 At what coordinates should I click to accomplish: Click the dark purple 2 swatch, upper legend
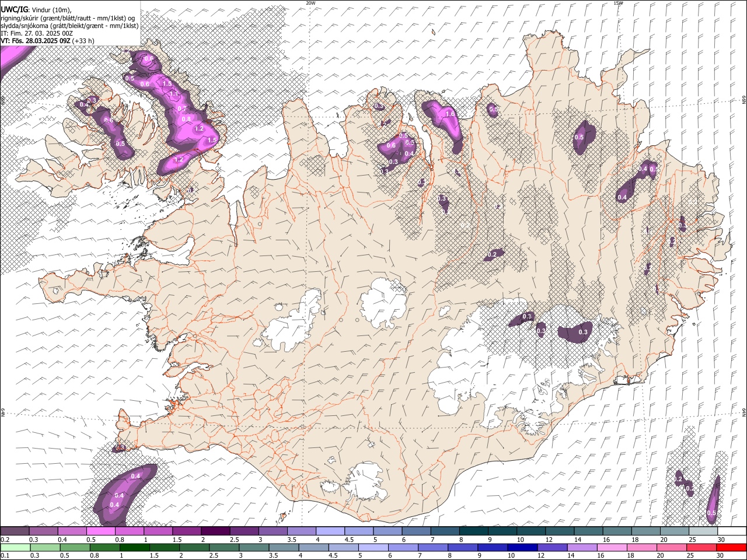tap(215, 531)
